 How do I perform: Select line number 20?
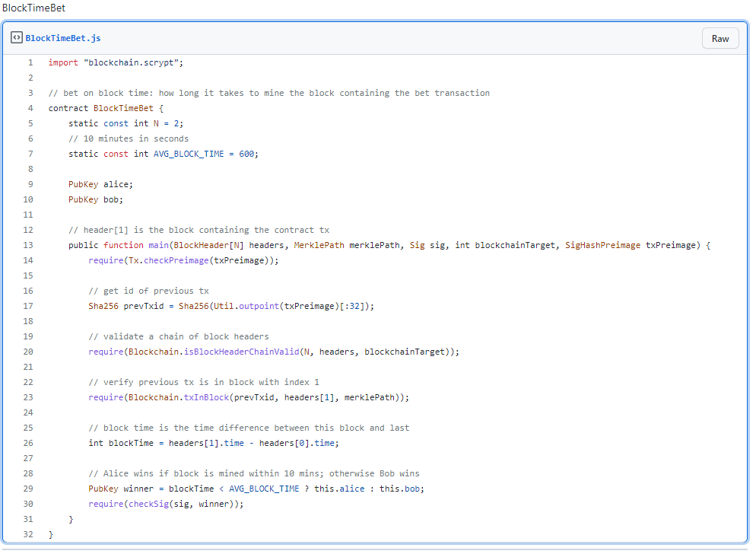point(28,352)
